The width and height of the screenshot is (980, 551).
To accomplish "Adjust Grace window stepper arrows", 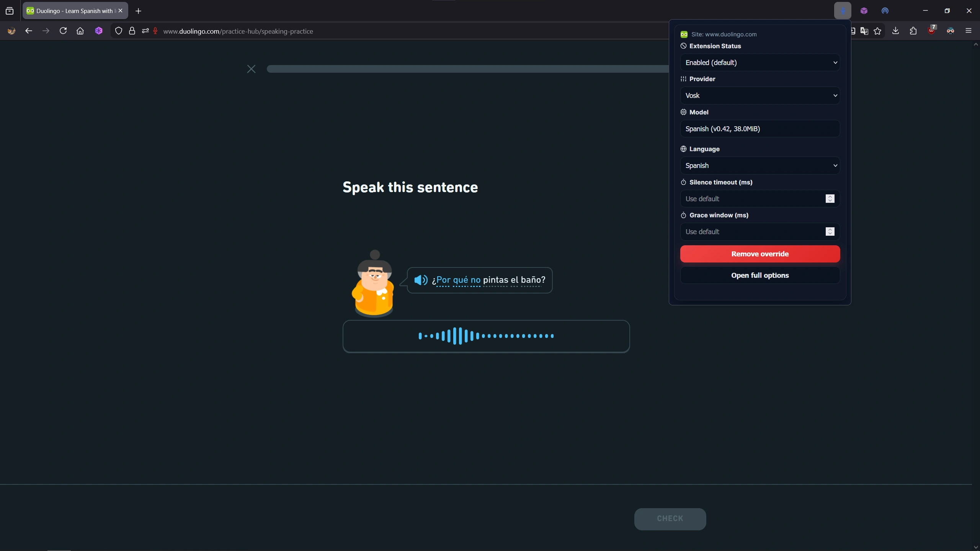I will (x=830, y=231).
